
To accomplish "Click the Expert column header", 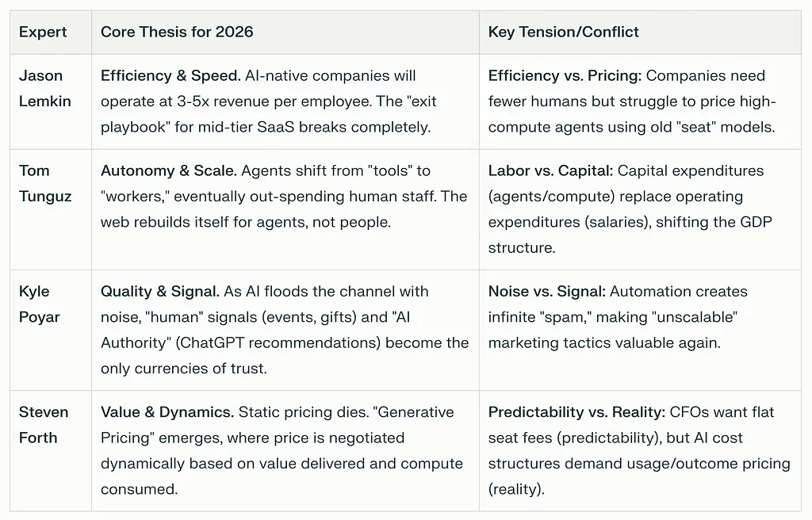I will pos(43,32).
